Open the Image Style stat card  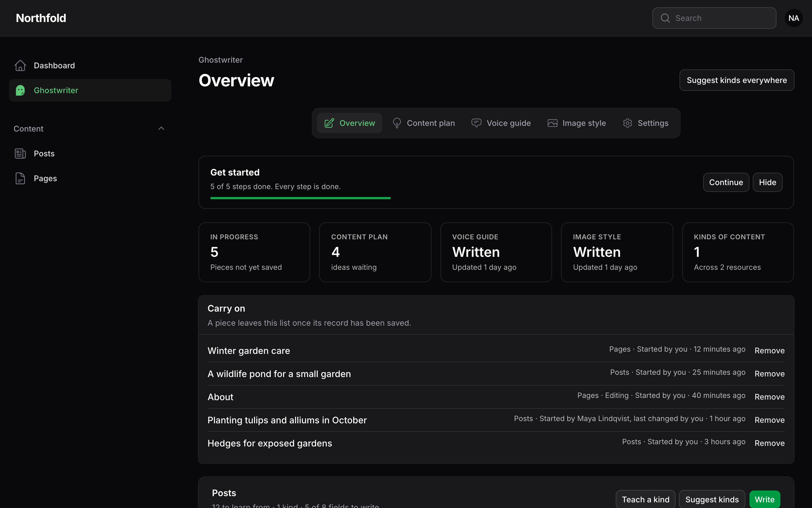617,252
